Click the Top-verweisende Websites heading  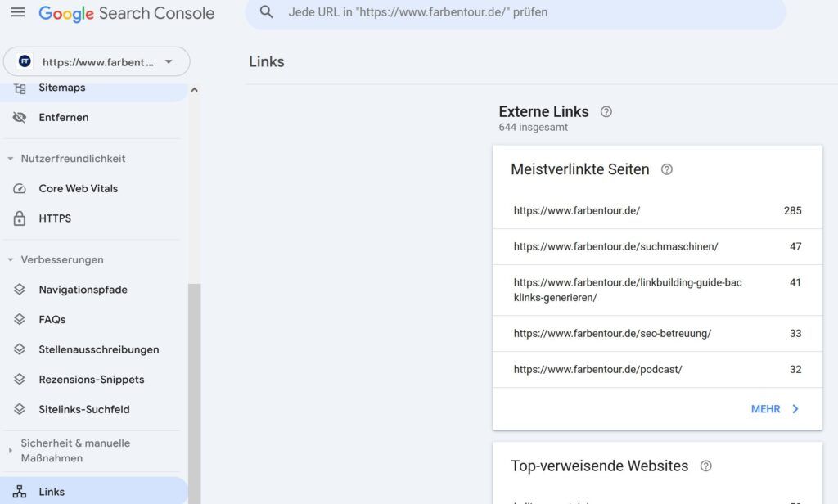pos(599,466)
